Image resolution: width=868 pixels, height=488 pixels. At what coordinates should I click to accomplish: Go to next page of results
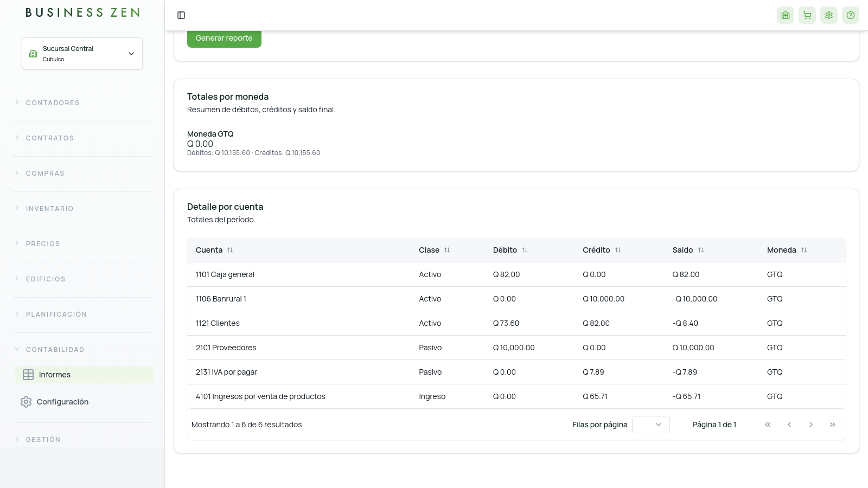(x=811, y=425)
